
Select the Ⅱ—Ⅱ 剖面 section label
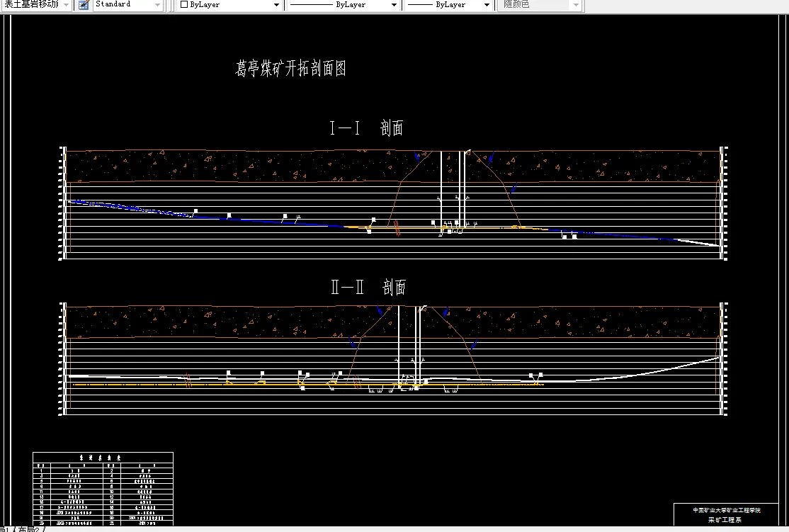pyautogui.click(x=368, y=288)
